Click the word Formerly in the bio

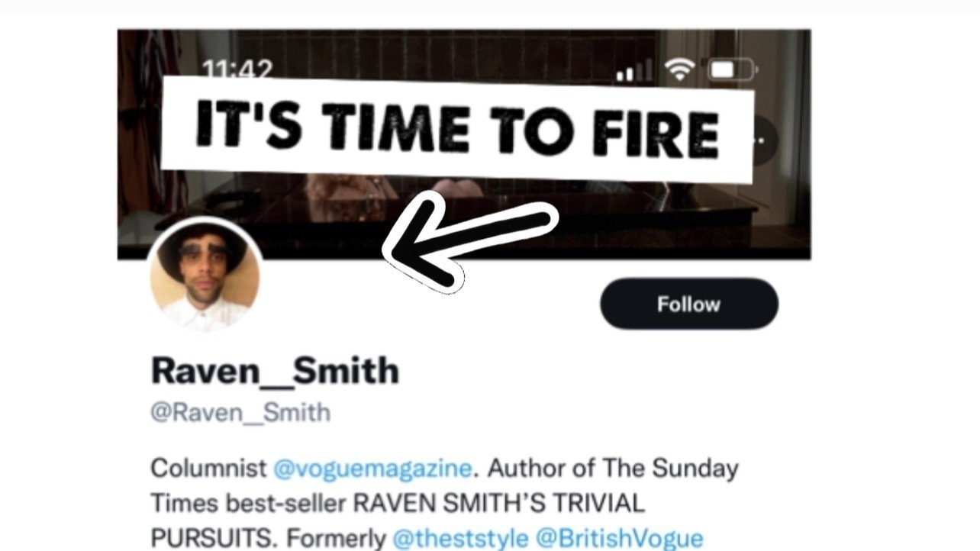click(335, 538)
